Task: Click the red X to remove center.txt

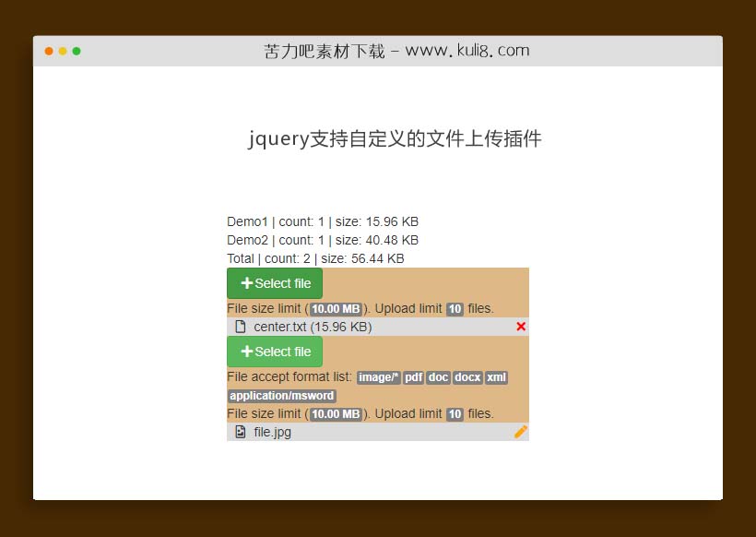Action: 520,327
